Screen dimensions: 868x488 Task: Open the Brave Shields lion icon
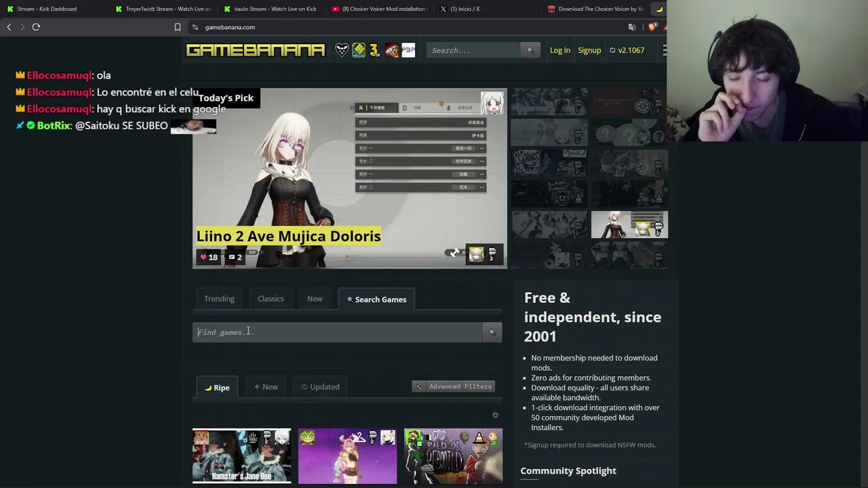click(652, 27)
